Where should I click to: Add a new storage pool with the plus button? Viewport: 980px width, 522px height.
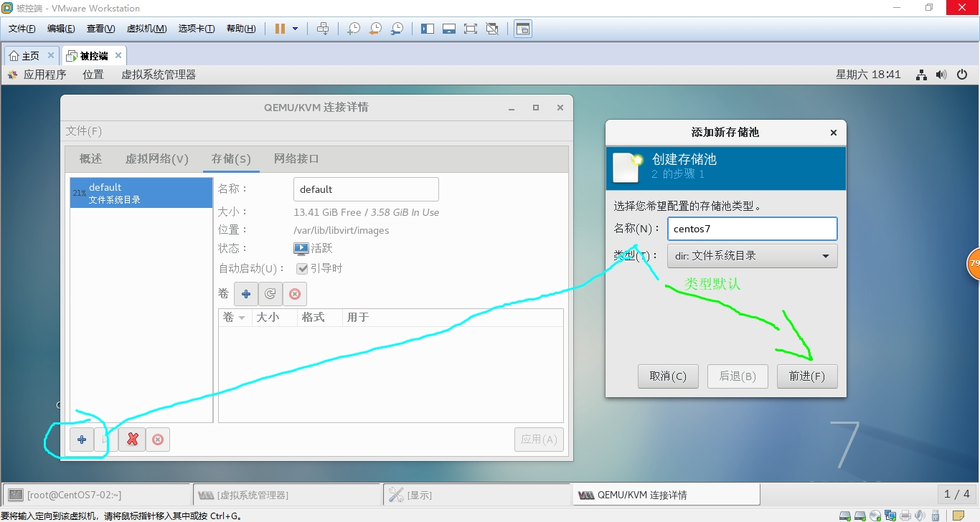click(x=82, y=440)
